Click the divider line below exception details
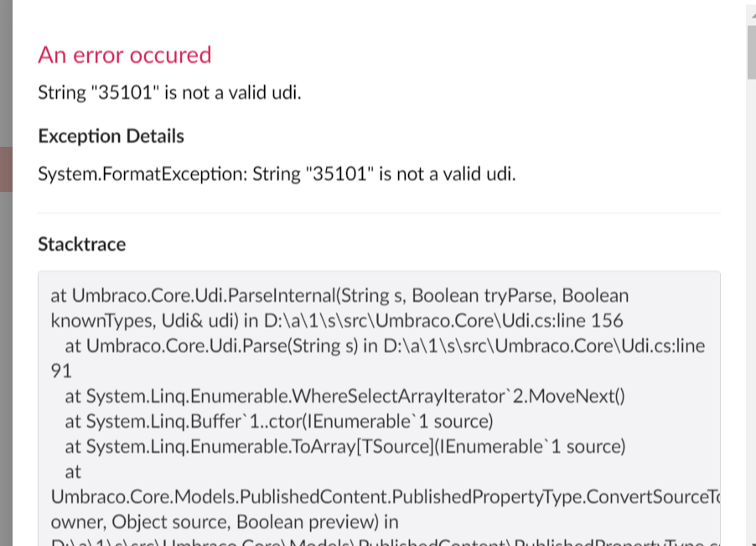 [379, 212]
